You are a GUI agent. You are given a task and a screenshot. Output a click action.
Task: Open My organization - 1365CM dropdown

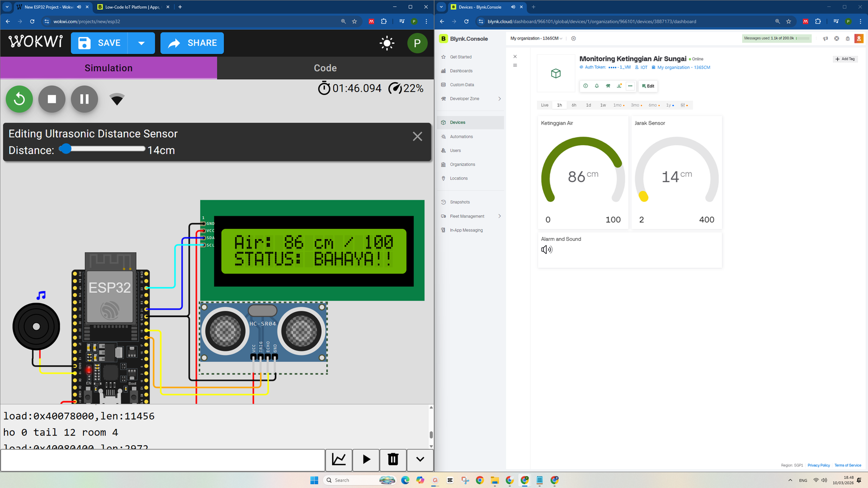tap(537, 38)
